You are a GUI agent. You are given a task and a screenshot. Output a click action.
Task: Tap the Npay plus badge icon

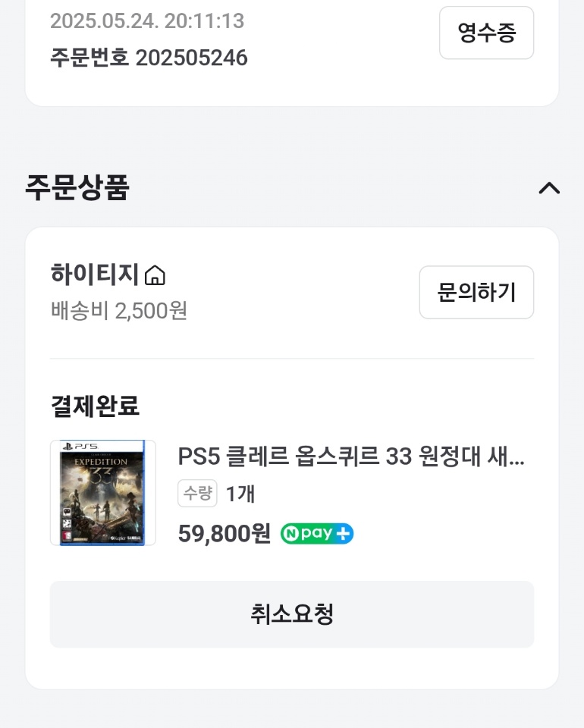(316, 533)
